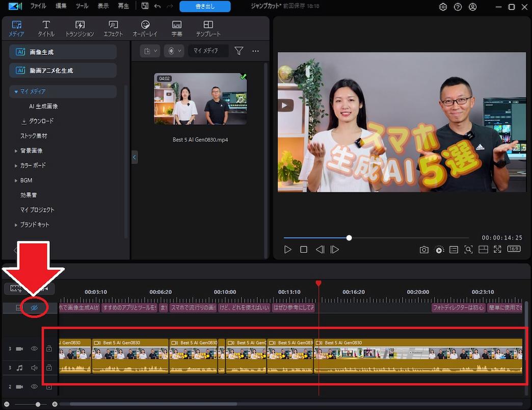The width and height of the screenshot is (532, 410).
Task: Click the 画像生成 AI button
Action: (63, 52)
